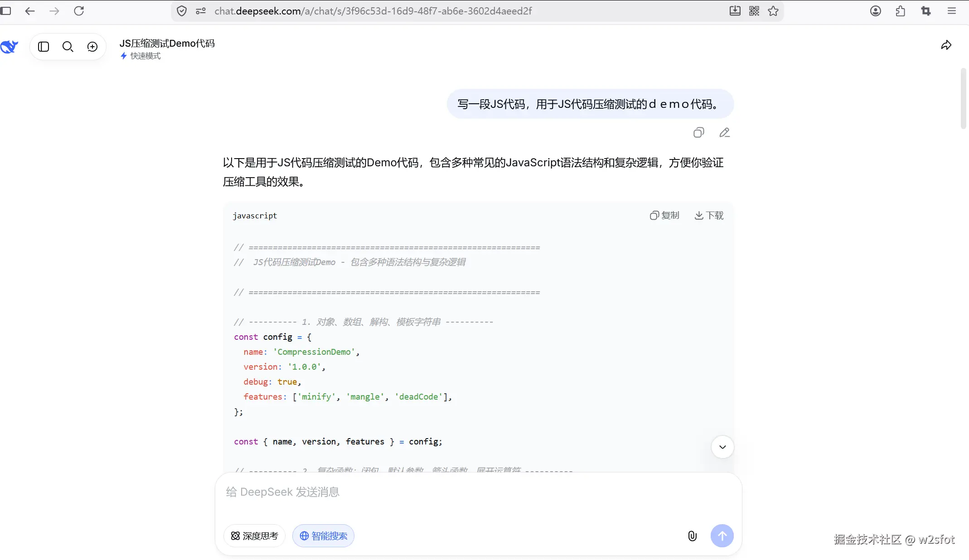Show the QR code for this page
969x560 pixels.
(754, 11)
